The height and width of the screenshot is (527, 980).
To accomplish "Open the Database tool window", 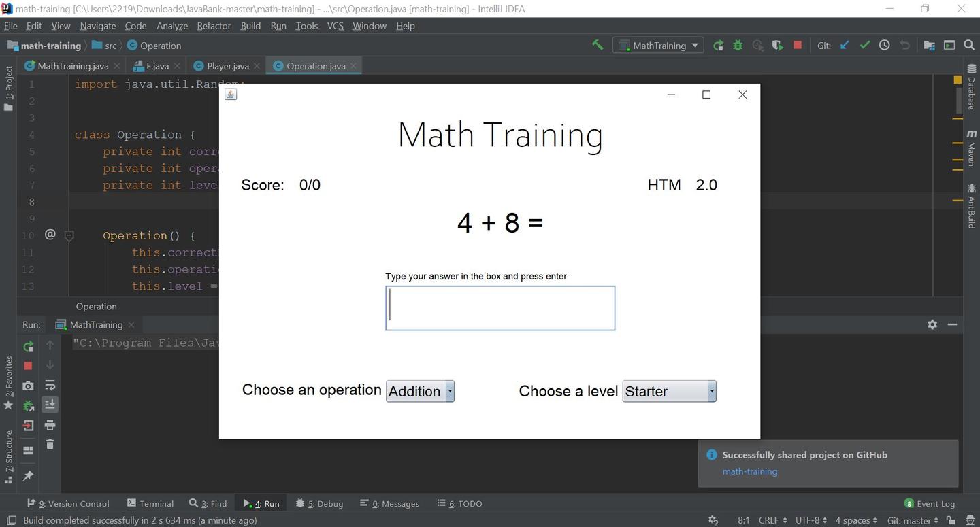I will [972, 87].
